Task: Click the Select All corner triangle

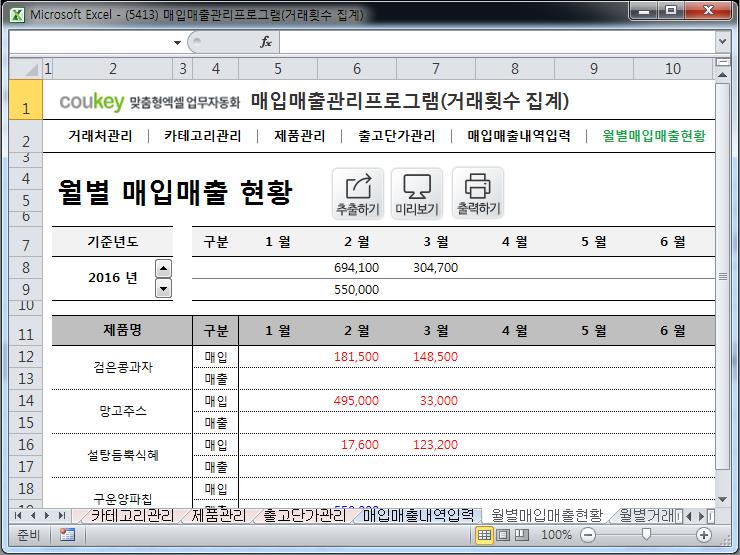Action: tap(26, 69)
